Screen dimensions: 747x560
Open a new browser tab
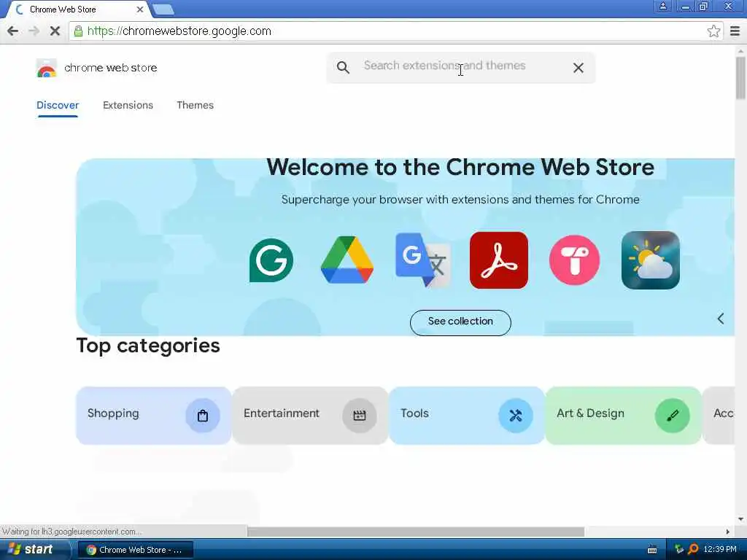[x=163, y=9]
